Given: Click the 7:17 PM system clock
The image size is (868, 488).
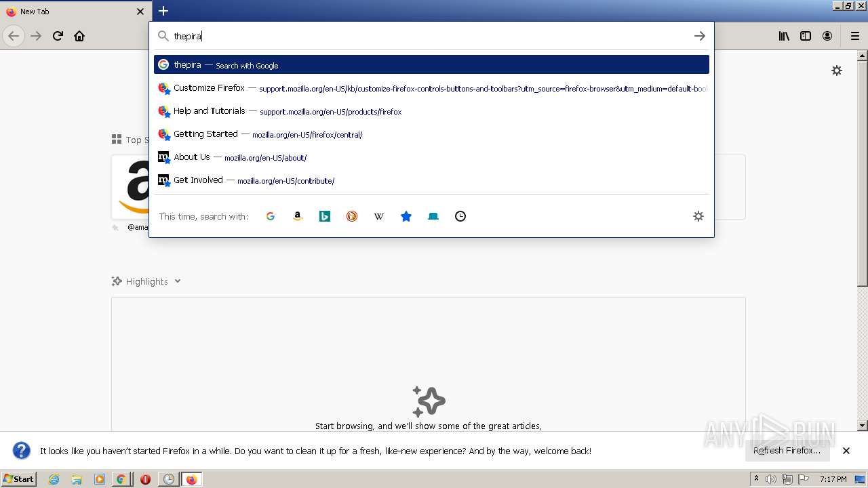Looking at the screenshot, I should pyautogui.click(x=833, y=479).
